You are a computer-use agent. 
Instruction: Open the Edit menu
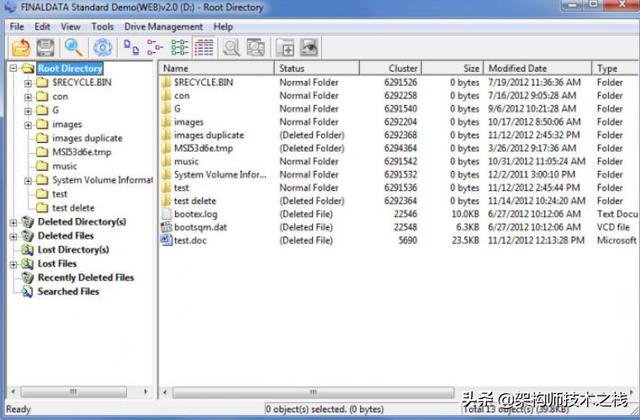click(x=42, y=27)
